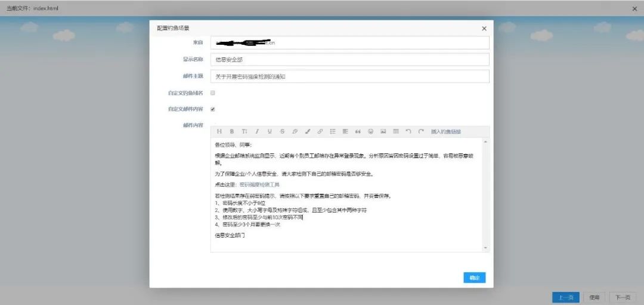Uncheck the 自定义邮件内容 checkbox
Image resolution: width=644 pixels, height=305 pixels.
[x=213, y=109]
